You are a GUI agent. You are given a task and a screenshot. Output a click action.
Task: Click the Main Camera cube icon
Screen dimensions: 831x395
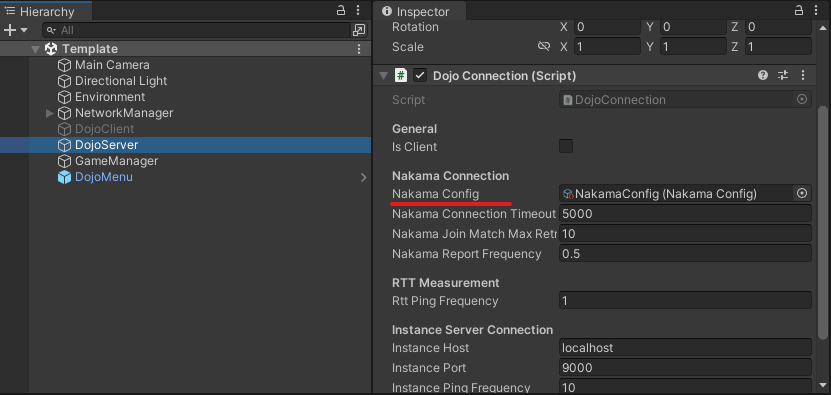click(x=64, y=65)
